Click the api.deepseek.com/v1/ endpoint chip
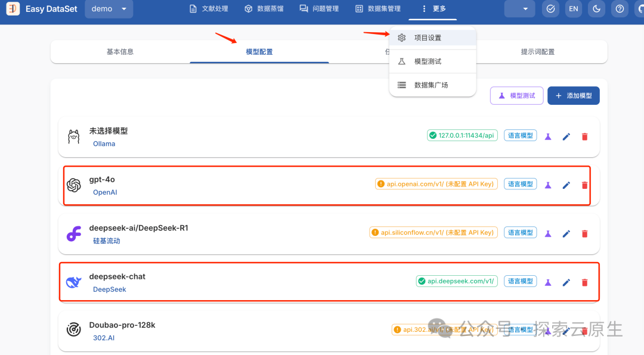Screen dimensions: 644x355 pyautogui.click(x=457, y=281)
